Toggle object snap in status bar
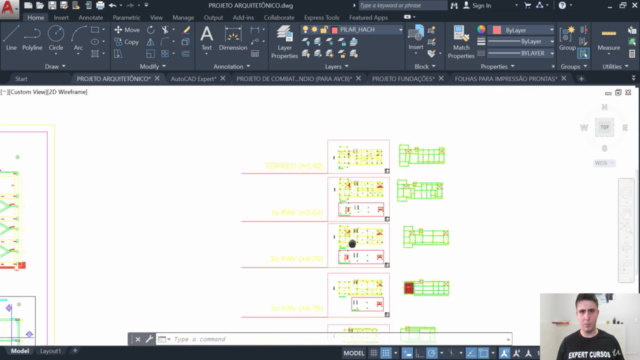 click(484, 353)
